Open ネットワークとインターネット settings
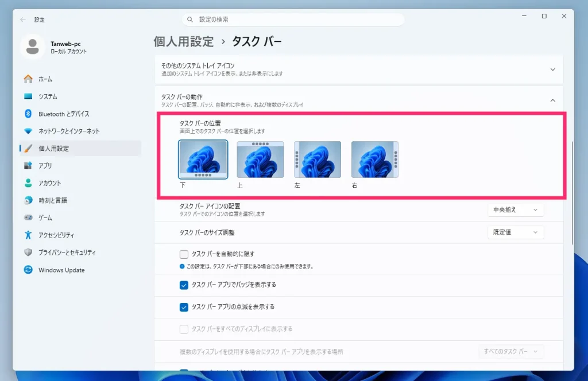Image resolution: width=588 pixels, height=381 pixels. tap(80, 131)
